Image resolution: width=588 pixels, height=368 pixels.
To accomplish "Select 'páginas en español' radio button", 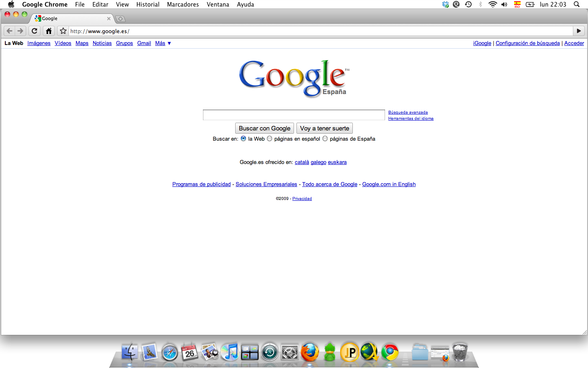I will tap(269, 139).
